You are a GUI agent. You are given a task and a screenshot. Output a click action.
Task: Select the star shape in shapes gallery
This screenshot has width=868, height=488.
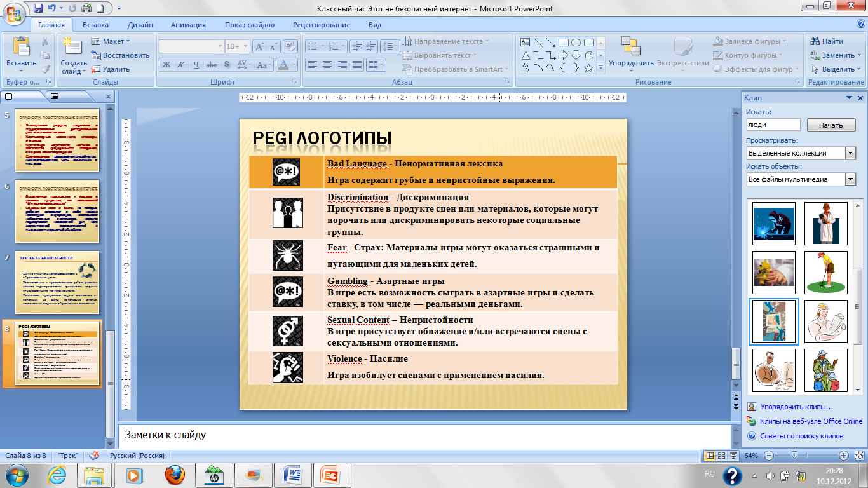pyautogui.click(x=588, y=68)
